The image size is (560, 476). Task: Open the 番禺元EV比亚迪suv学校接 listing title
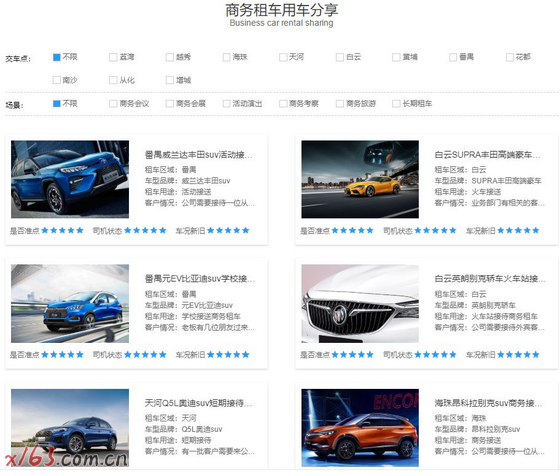click(x=200, y=279)
